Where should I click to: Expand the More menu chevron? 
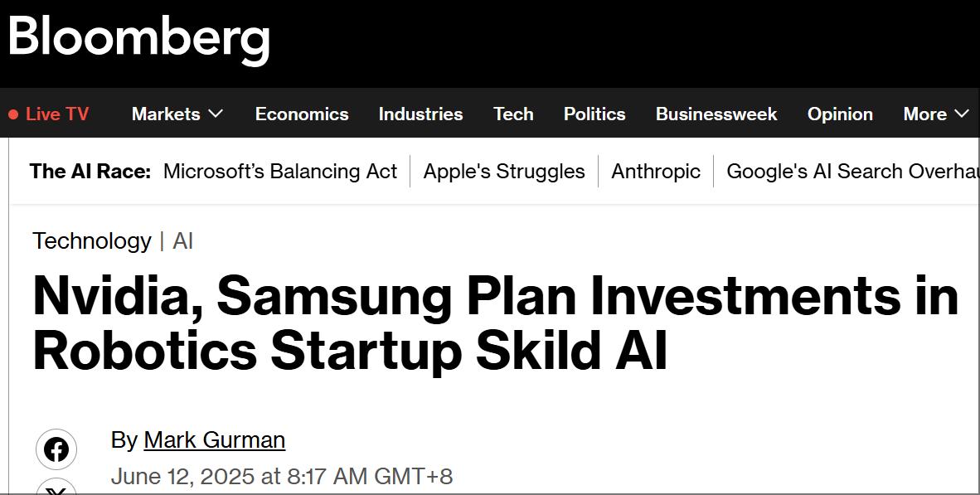coord(962,114)
